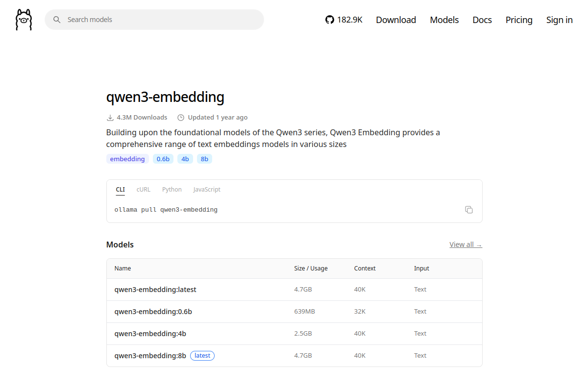588x392 pixels.
Task: Click the command text ollama pull qwen3-embedding
Action: click(x=166, y=210)
